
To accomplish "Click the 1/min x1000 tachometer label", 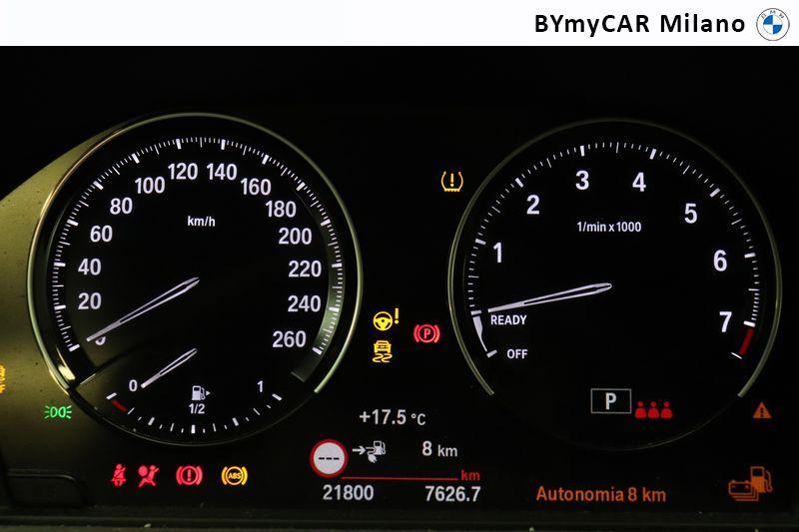I will pyautogui.click(x=609, y=227).
